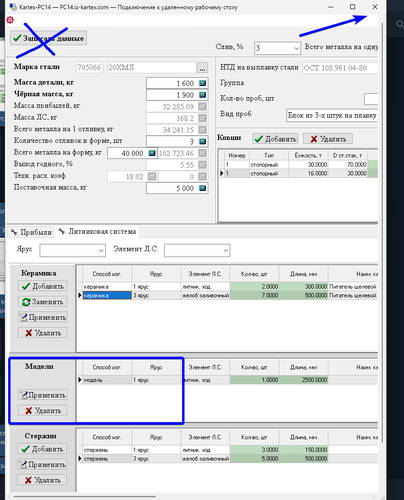
Task: Switch to Литниковая система tab
Action: coord(97,231)
